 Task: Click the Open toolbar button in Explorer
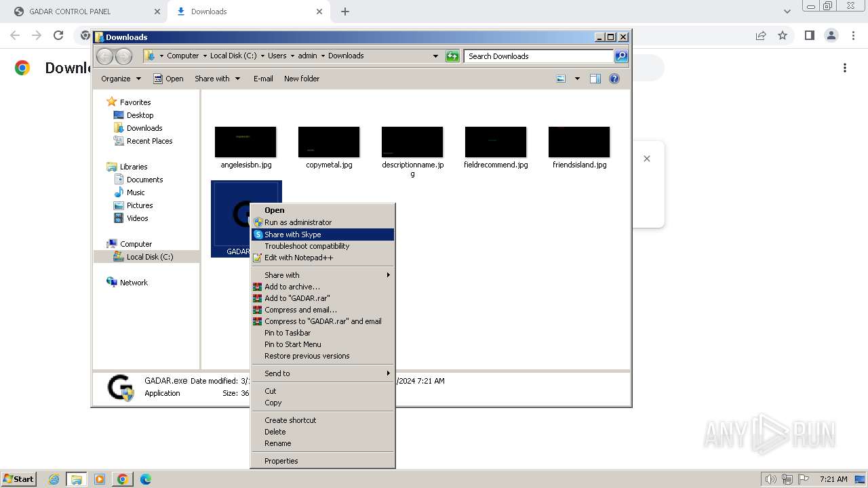tap(168, 79)
